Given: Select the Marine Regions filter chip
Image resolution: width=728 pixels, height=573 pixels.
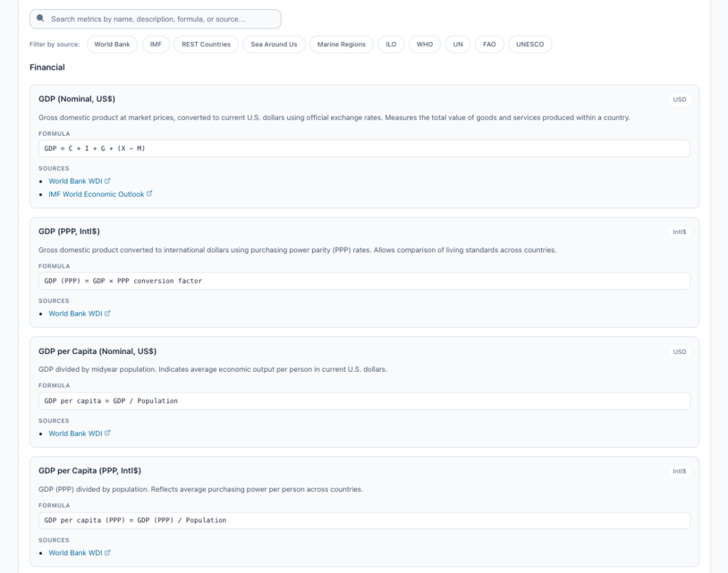Looking at the screenshot, I should coord(341,44).
